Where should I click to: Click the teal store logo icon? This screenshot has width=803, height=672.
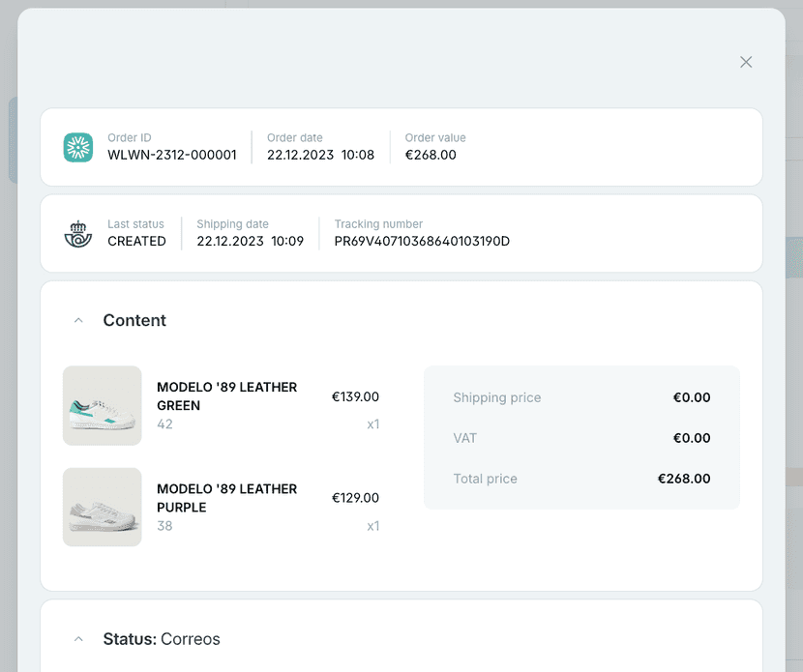point(78,147)
